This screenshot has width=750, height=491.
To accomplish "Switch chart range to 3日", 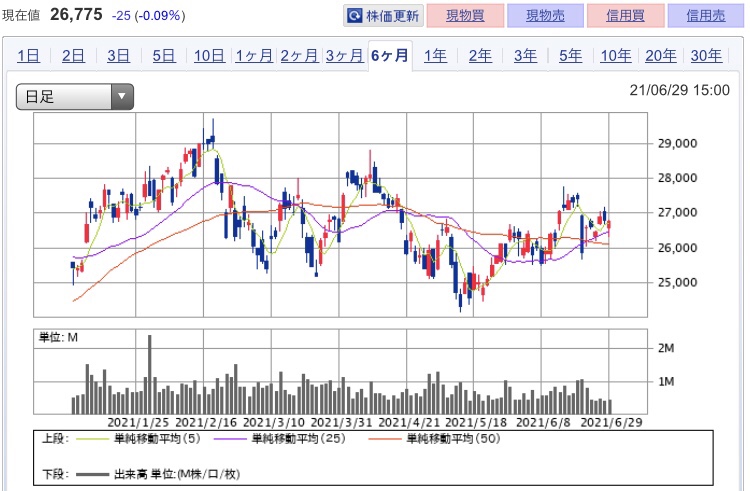I will pyautogui.click(x=118, y=56).
